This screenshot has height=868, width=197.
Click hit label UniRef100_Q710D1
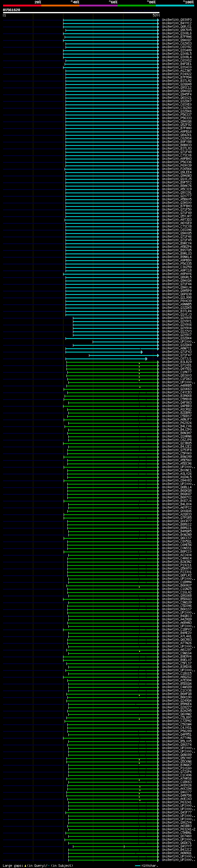pos(176,365)
